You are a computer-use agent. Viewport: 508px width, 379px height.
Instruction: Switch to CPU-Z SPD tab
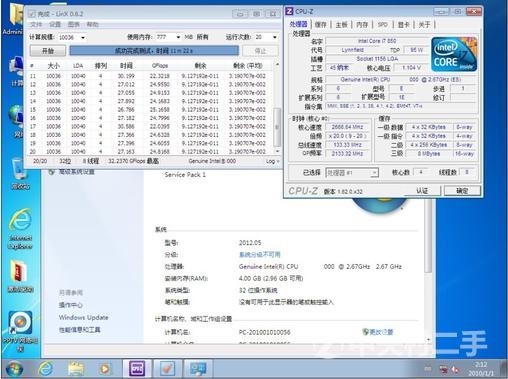383,24
